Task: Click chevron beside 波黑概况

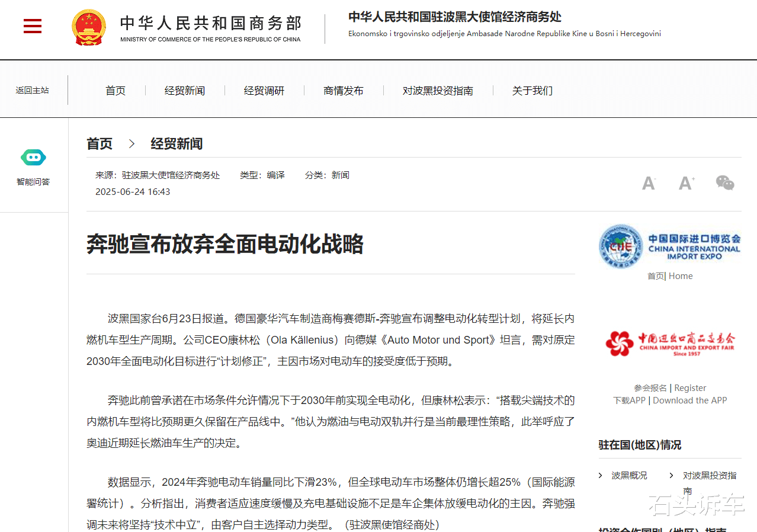Action: [600, 475]
